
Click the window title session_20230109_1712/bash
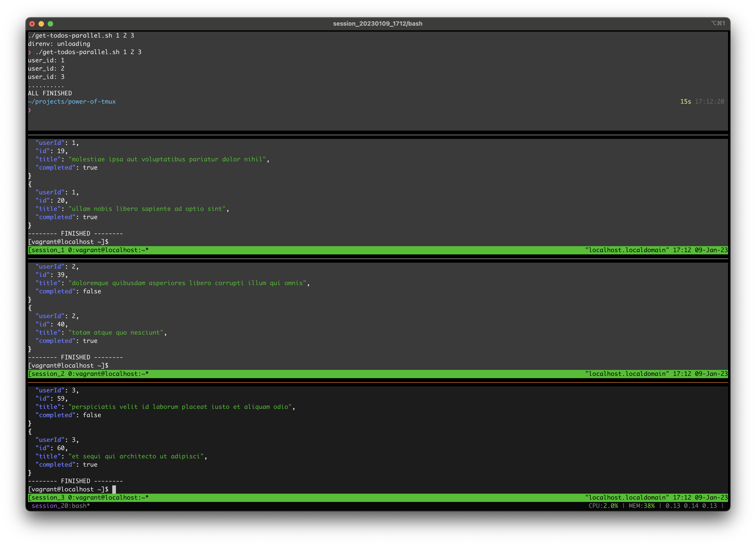pos(378,24)
